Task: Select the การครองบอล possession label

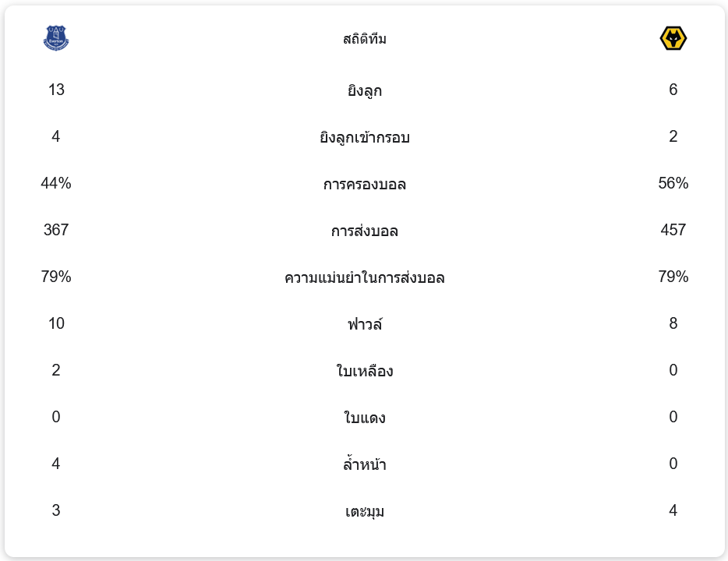Action: point(365,185)
